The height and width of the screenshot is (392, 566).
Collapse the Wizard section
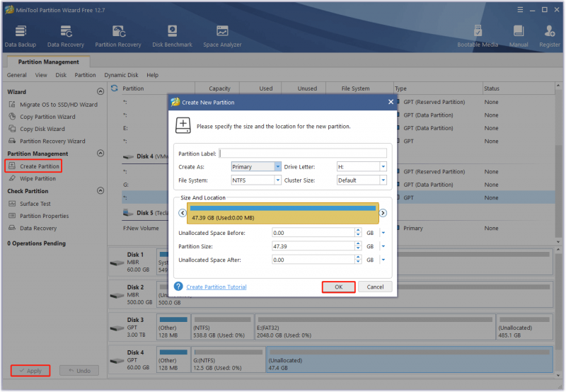click(x=100, y=91)
